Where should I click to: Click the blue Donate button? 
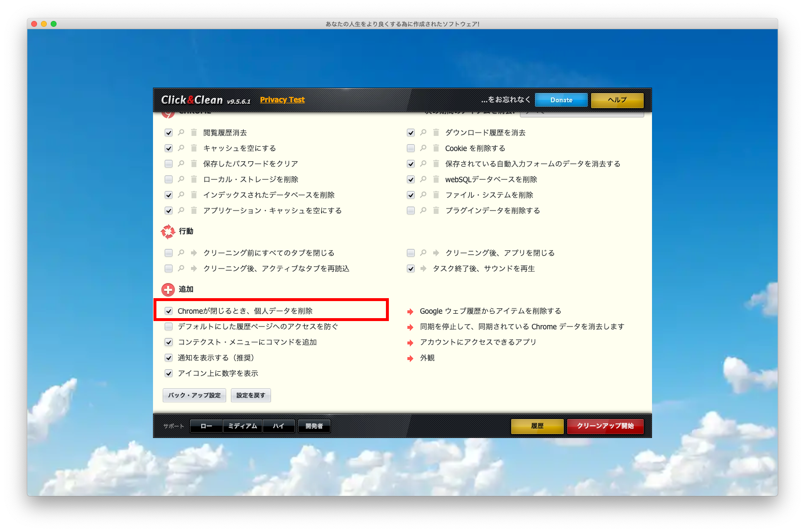tap(561, 100)
